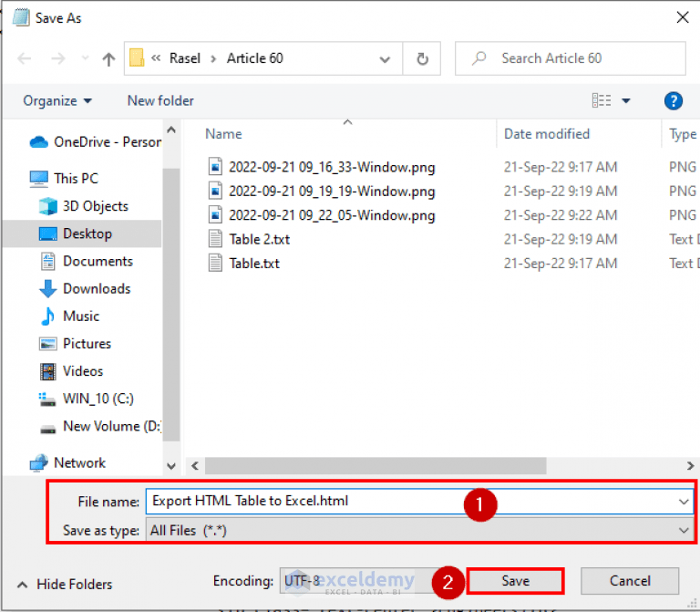Click the Network icon
The height and width of the screenshot is (612, 700).
[39, 462]
